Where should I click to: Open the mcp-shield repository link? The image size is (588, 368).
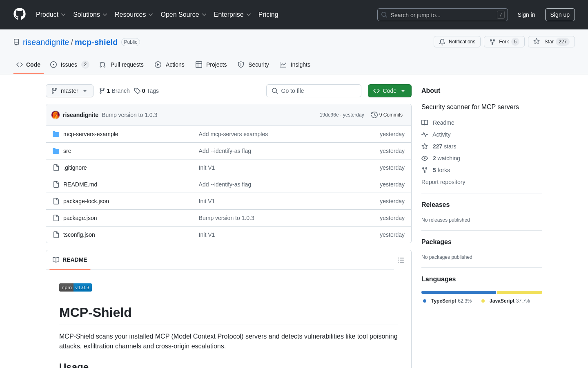tap(96, 42)
